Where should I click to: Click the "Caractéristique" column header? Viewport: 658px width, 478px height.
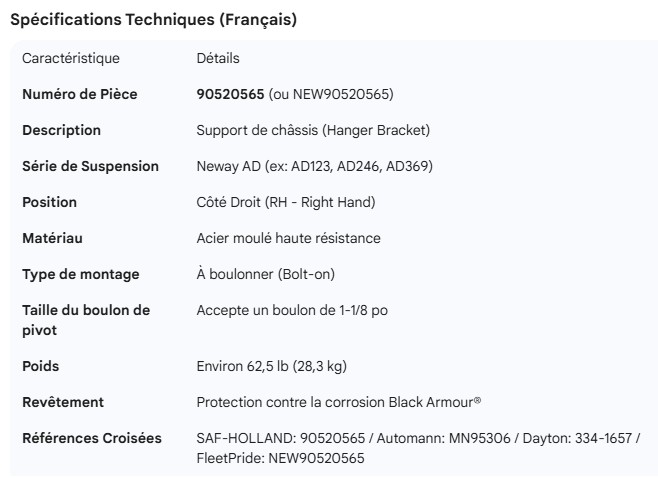71,58
